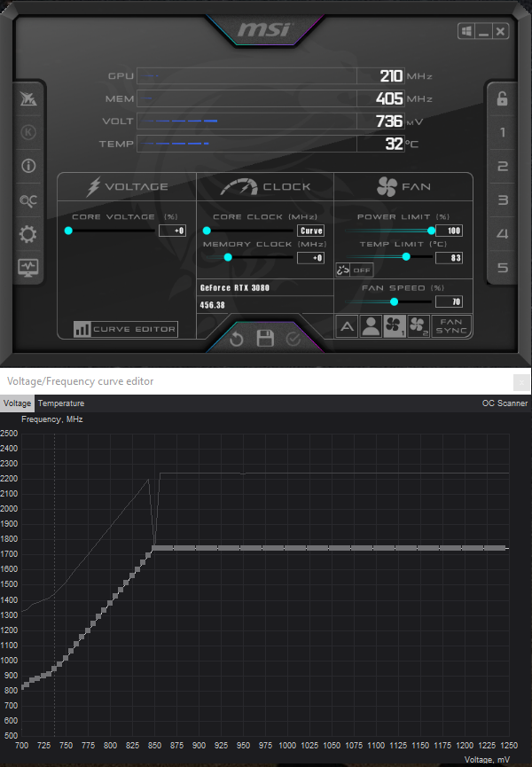Apply settings with the checkmark icon
532x767 pixels.
click(x=293, y=339)
